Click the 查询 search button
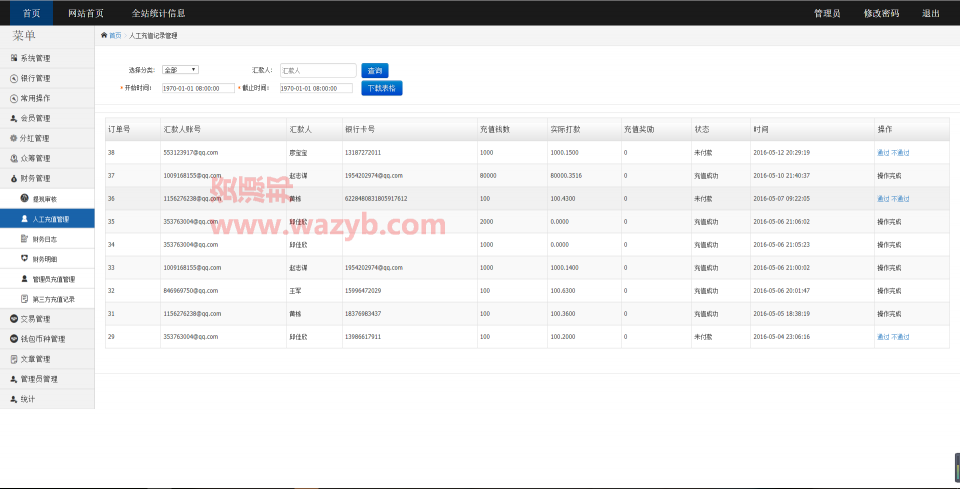 click(375, 70)
